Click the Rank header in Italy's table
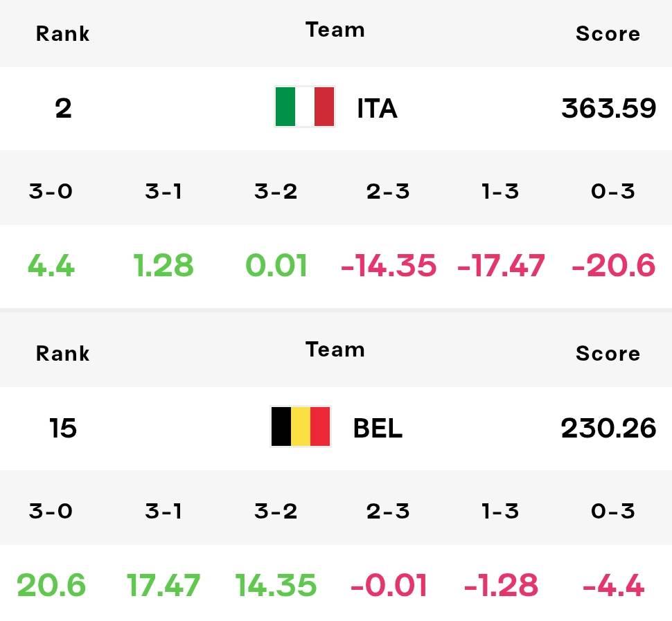The image size is (672, 621). [x=62, y=34]
